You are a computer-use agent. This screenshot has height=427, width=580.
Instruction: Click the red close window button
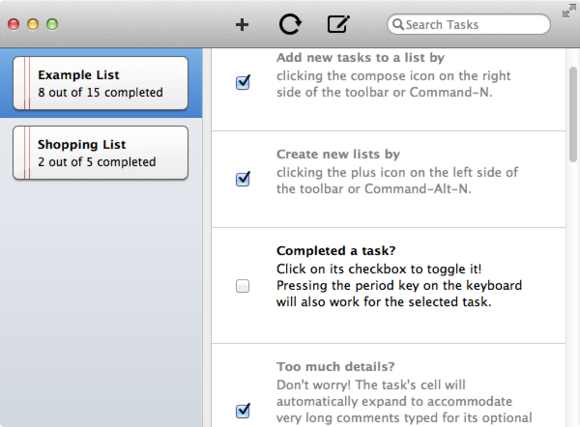point(14,24)
